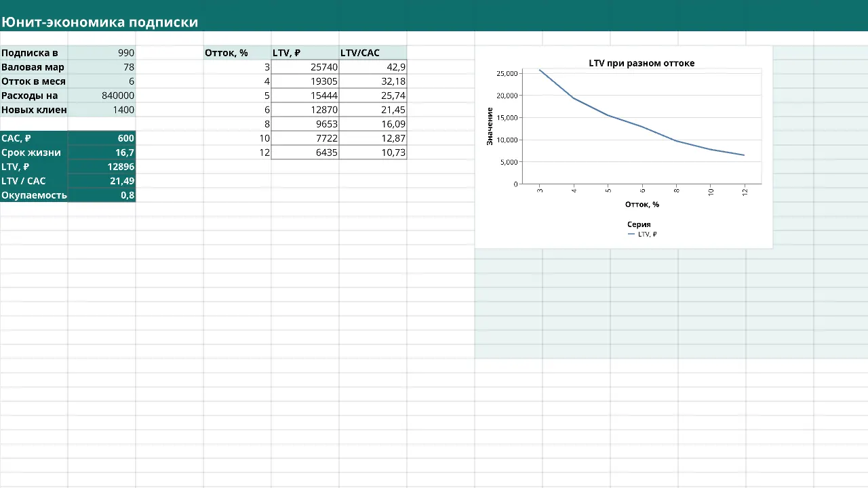Select the churn cell with value 10
Viewport: 868px width, 488px height.
(237, 138)
